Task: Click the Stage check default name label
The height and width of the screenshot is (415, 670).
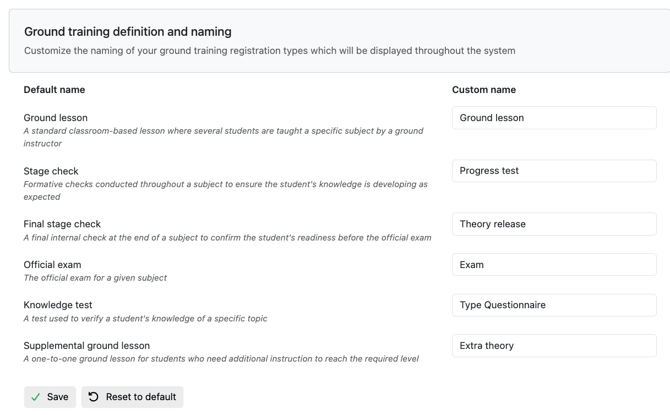Action: coord(51,171)
